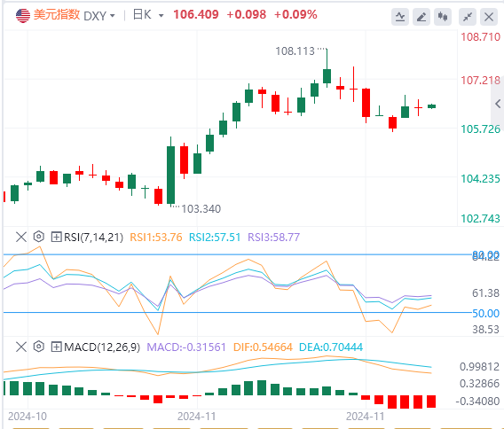Expand the DXY symbol dropdown
Image resolution: width=504 pixels, height=429 pixels.
(x=99, y=15)
